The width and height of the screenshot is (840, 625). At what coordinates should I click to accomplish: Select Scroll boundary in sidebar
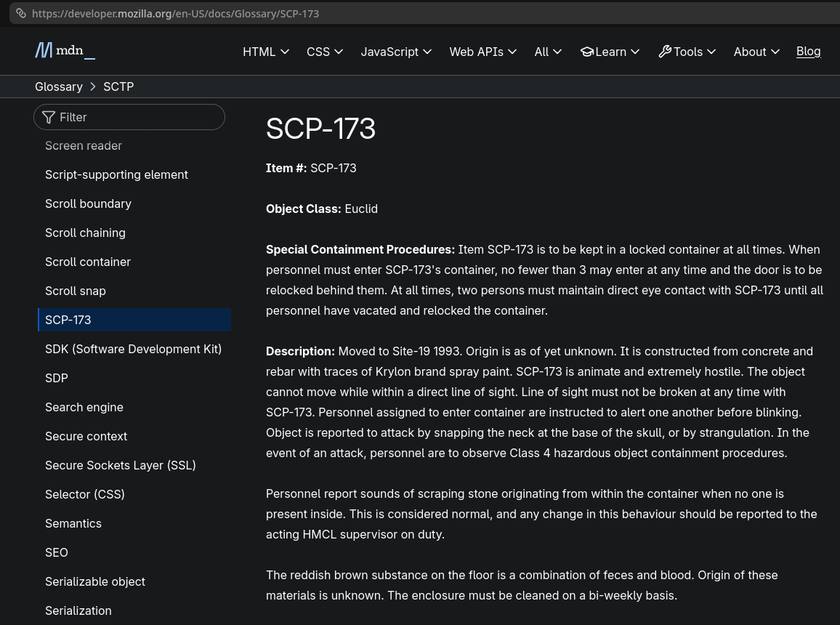[88, 203]
